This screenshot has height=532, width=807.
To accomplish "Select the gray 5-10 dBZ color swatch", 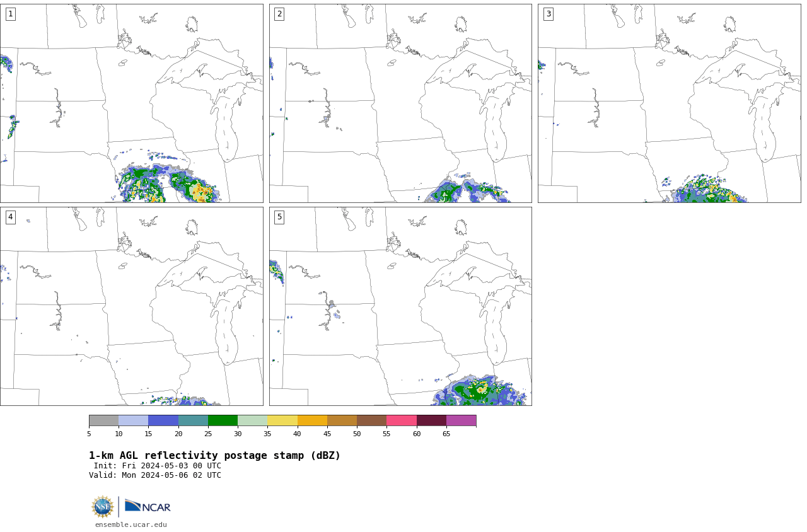I will click(x=103, y=420).
